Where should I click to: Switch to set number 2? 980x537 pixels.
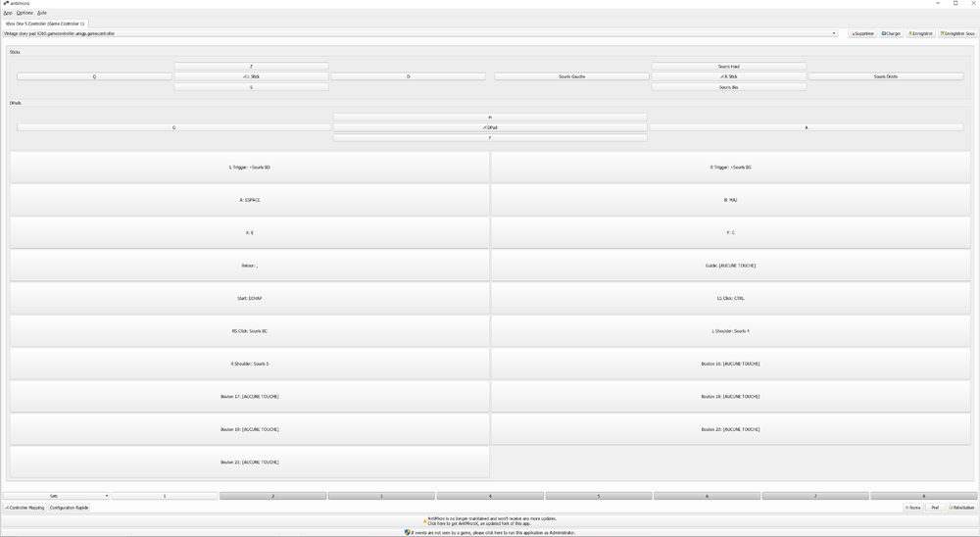pos(272,496)
